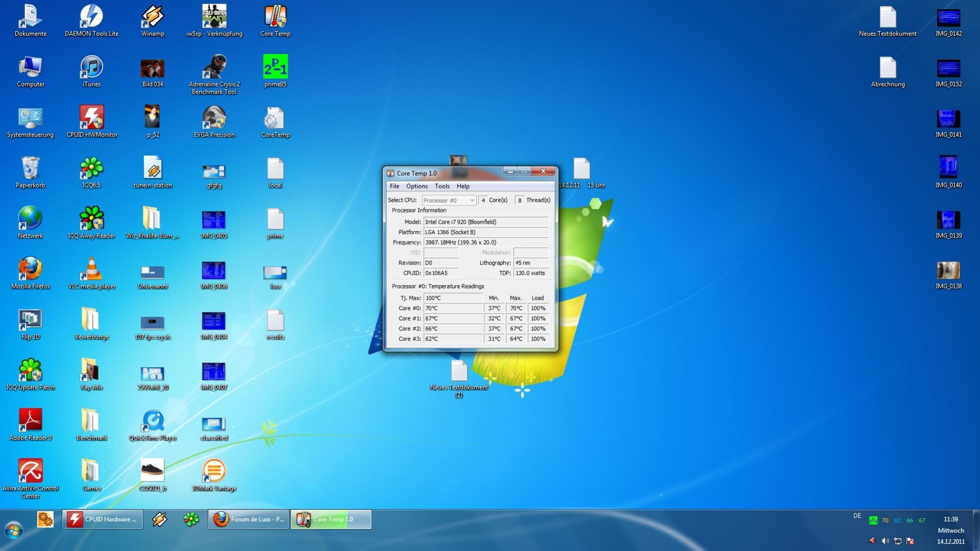Screen dimensions: 980x551
Task: Open the File menu in Core Temp
Action: [x=394, y=186]
